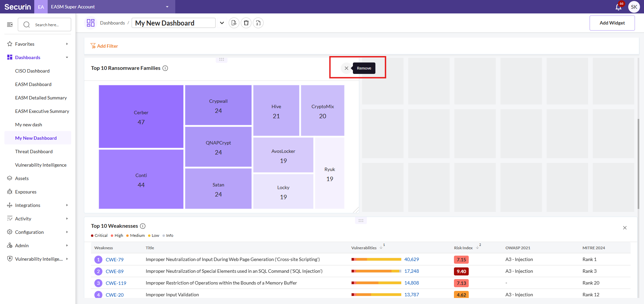Image resolution: width=644 pixels, height=304 pixels.
Task: Open CISO Dashboard from sidebar
Action: pyautogui.click(x=32, y=71)
